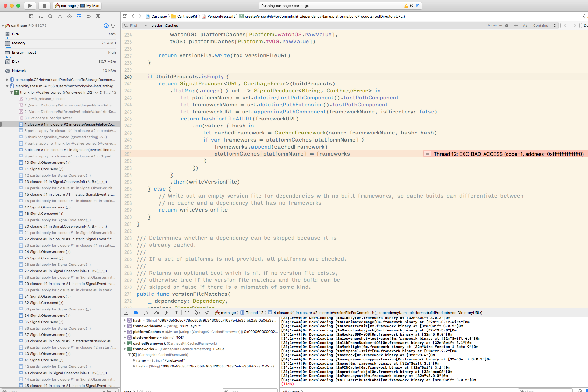
Task: Stop the running carthage scheme
Action: [45, 6]
